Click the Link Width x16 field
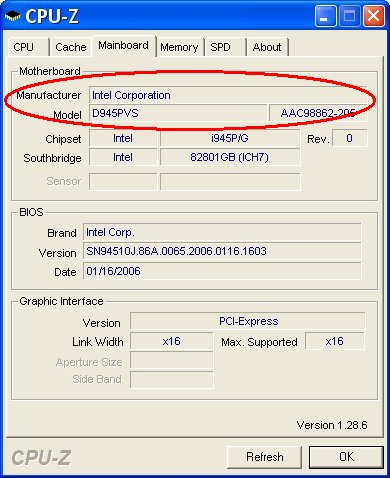The width and height of the screenshot is (390, 478). (x=171, y=341)
